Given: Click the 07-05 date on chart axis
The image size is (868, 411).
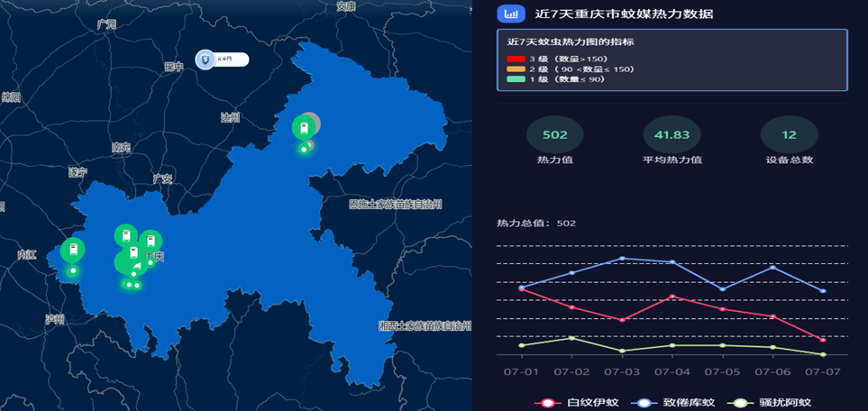Looking at the screenshot, I should coord(723,371).
